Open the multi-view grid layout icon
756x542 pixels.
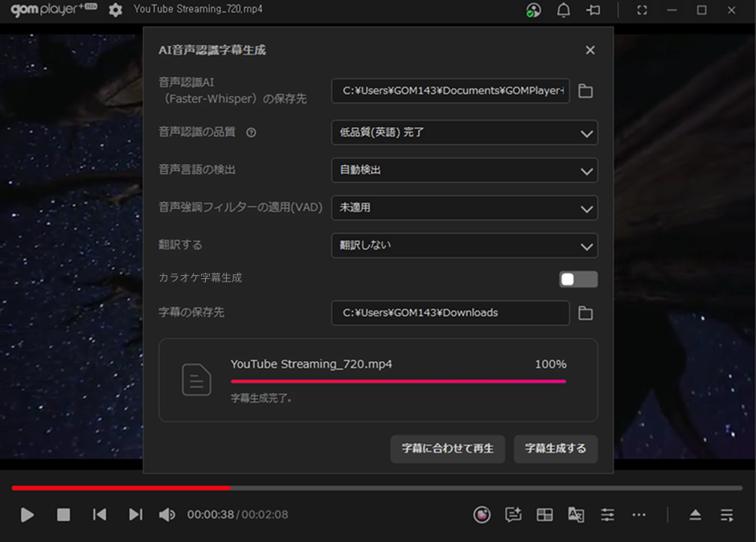point(544,515)
